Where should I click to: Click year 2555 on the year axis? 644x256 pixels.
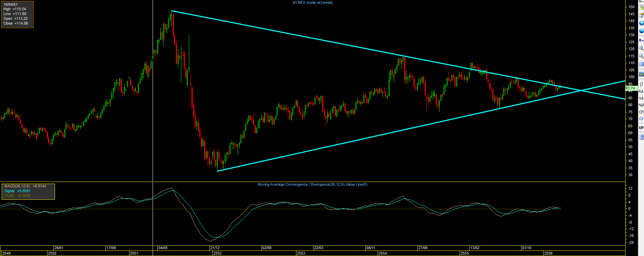(x=464, y=253)
